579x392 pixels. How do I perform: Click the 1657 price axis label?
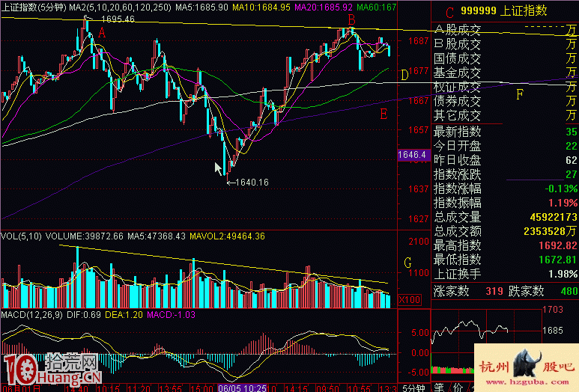(x=418, y=130)
